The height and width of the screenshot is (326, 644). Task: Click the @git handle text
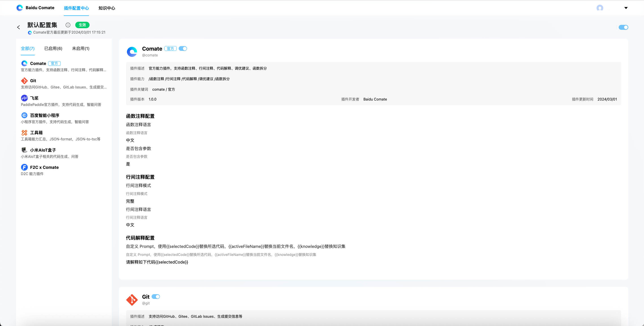pyautogui.click(x=146, y=303)
